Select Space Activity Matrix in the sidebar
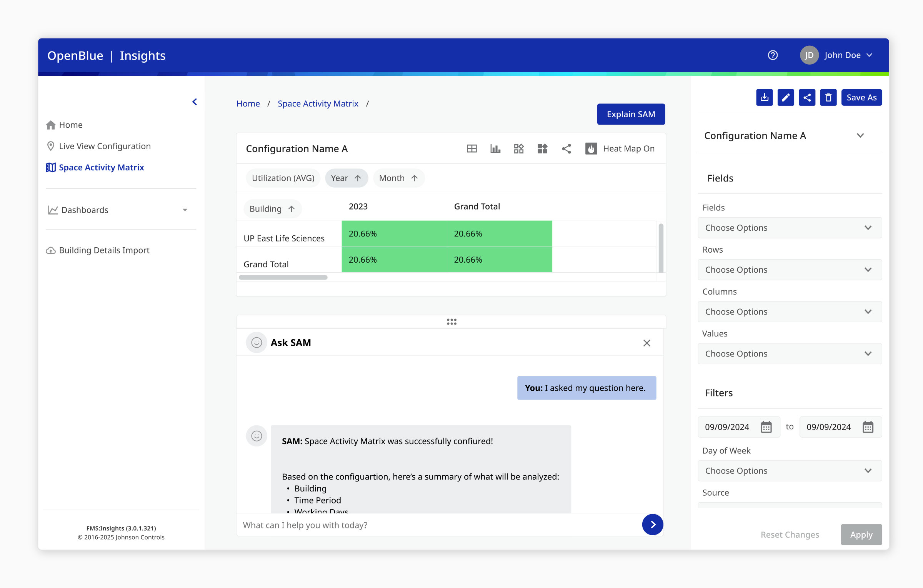The height and width of the screenshot is (588, 923). (95, 168)
